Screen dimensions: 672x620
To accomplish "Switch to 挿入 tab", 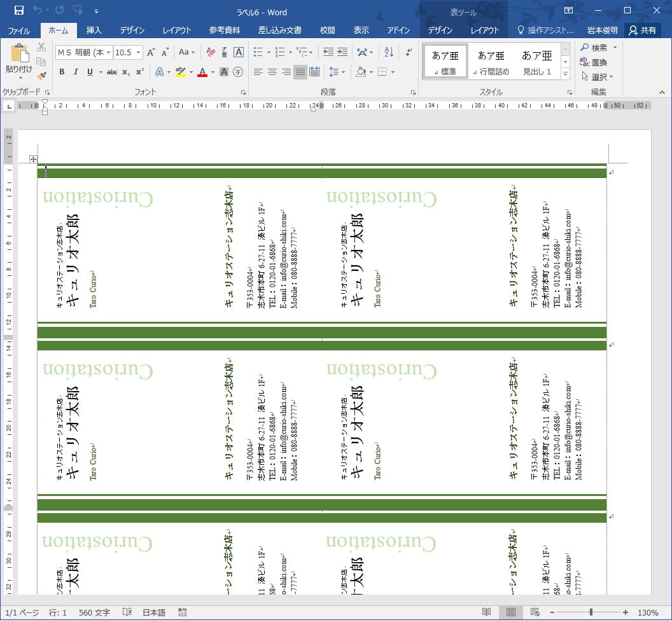I will [94, 31].
